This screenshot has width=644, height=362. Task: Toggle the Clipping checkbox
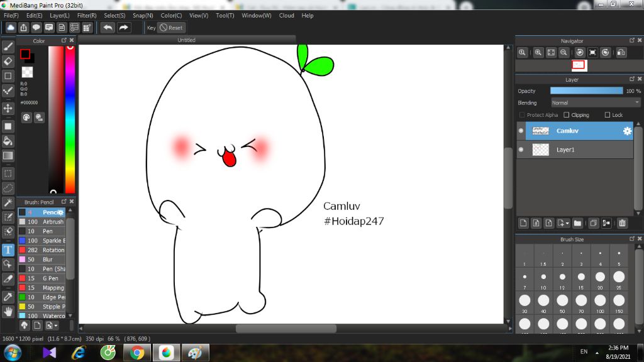tap(567, 115)
